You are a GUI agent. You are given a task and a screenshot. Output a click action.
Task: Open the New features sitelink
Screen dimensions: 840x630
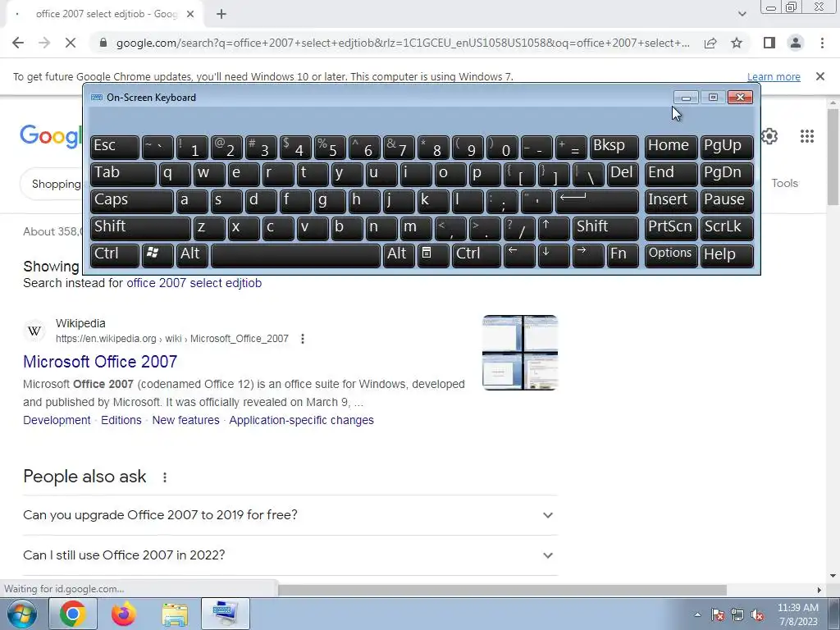pos(186,420)
